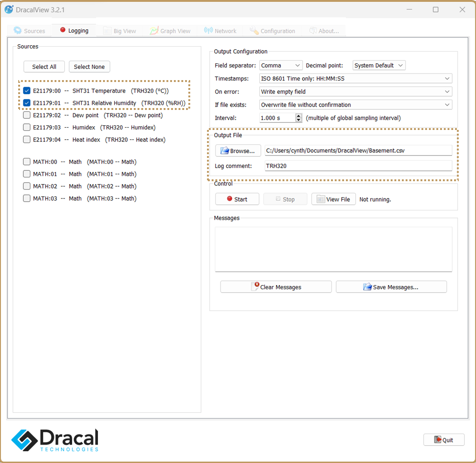476x463 pixels.
Task: Minimize the DracalView window
Action: 409,10
